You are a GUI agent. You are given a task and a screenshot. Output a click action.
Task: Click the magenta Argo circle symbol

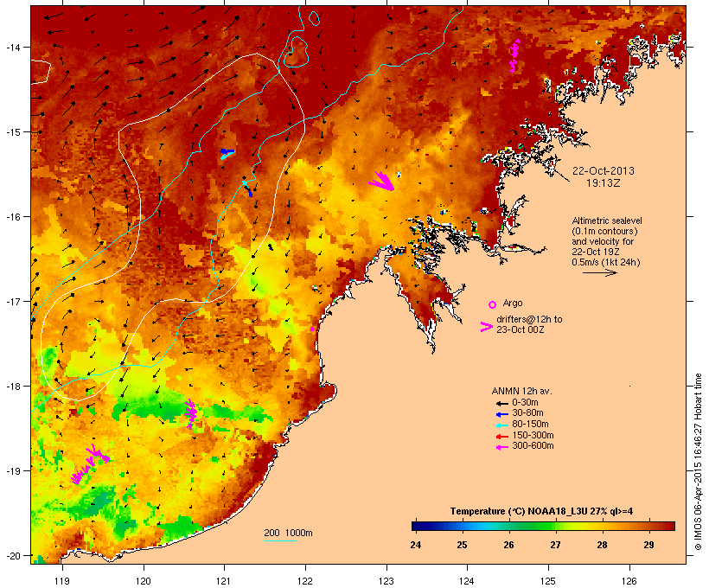[x=493, y=304]
